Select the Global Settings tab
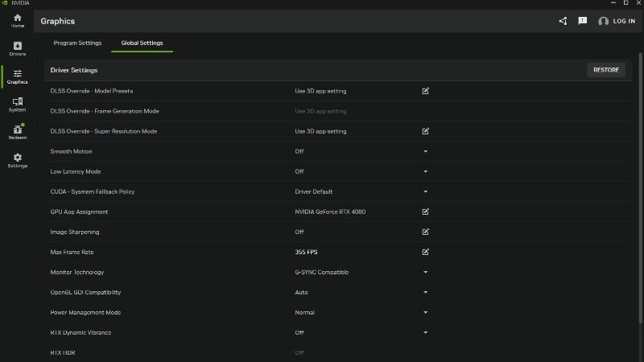644x362 pixels. [142, 43]
